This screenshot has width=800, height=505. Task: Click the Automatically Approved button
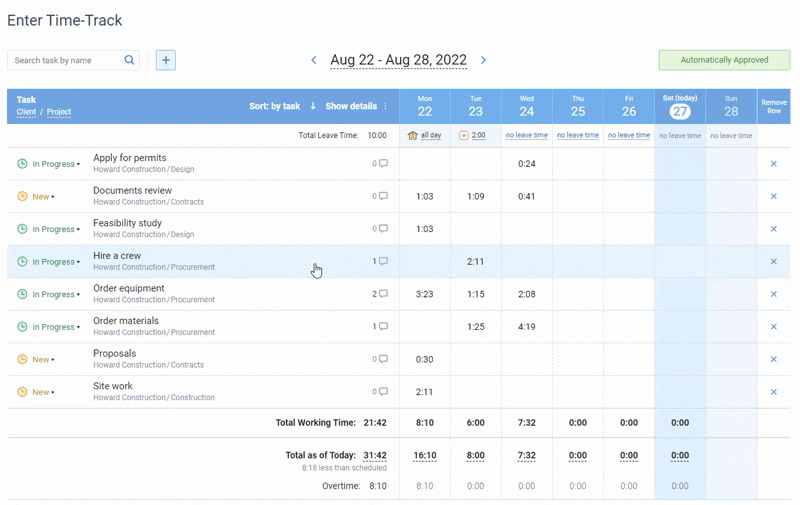[724, 60]
